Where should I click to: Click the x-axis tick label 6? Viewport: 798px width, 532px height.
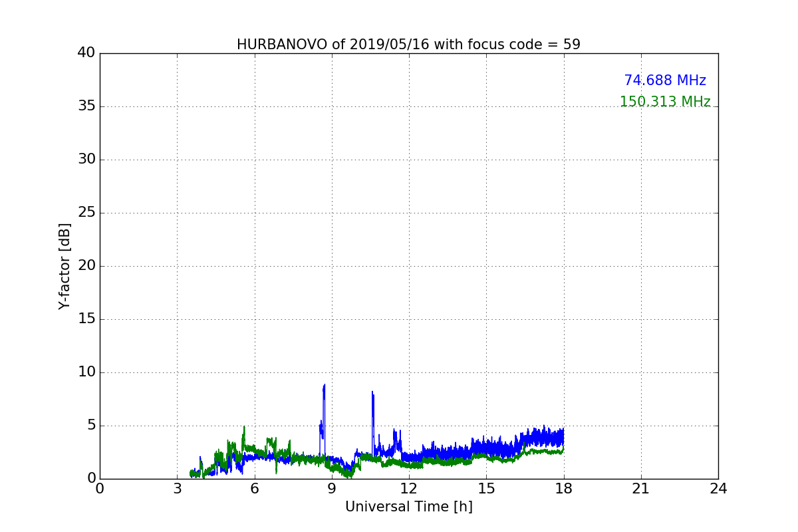coord(255,489)
